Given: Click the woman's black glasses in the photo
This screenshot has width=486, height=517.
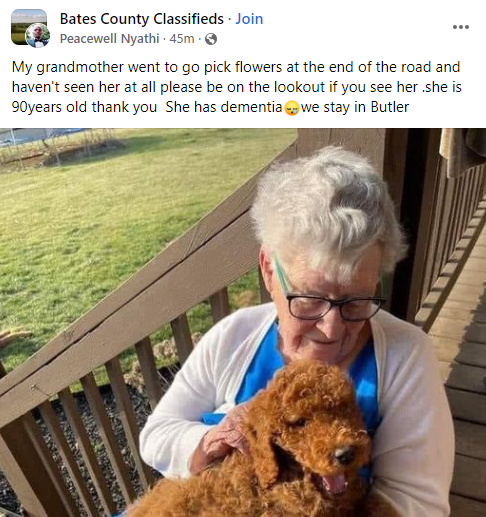Looking at the screenshot, I should (x=335, y=307).
